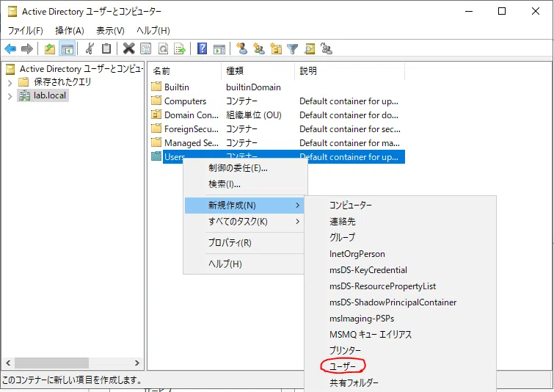Click the ForeignSecu... folder icon
This screenshot has width=554, height=392.
point(156,128)
